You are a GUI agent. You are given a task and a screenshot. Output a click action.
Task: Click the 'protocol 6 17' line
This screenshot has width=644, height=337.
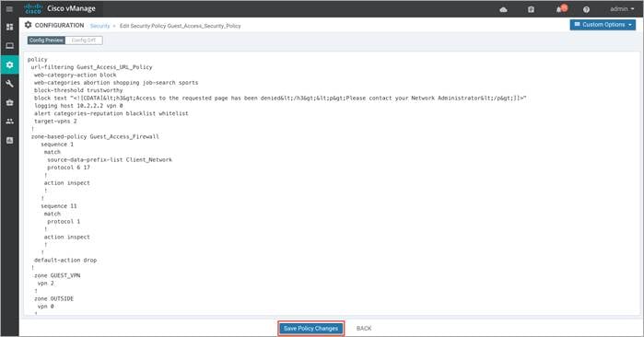[x=68, y=168]
